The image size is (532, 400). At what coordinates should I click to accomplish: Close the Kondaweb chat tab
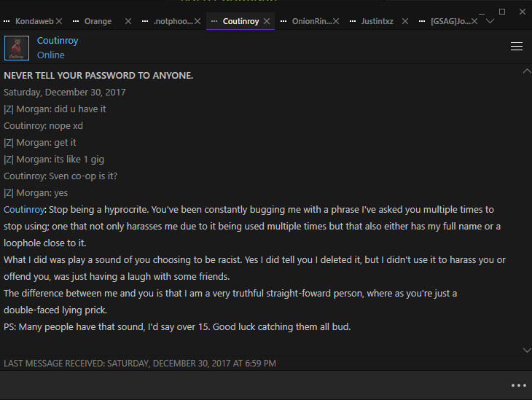tap(59, 21)
